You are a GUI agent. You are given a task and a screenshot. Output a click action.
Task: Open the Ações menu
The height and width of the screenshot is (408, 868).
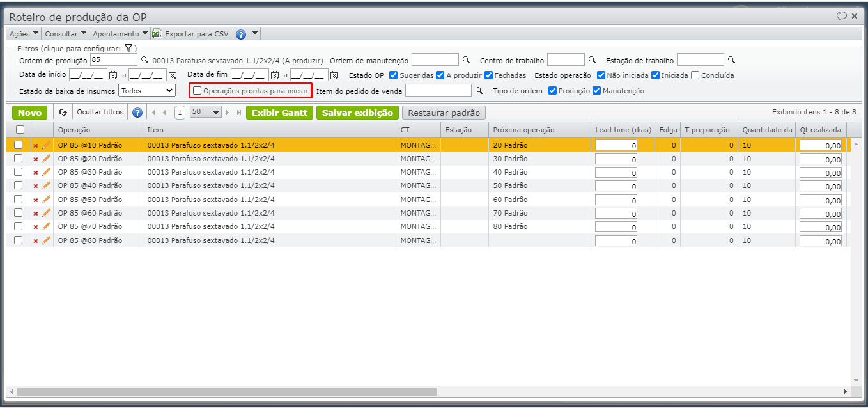[24, 34]
